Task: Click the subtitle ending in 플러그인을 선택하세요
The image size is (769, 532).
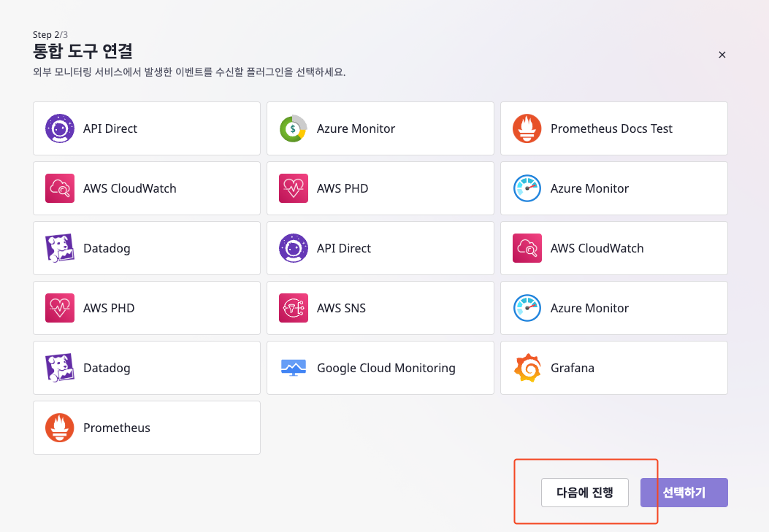Action: click(x=189, y=72)
